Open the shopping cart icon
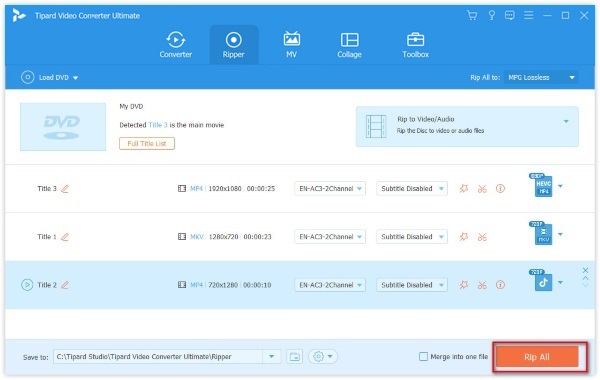 point(472,15)
